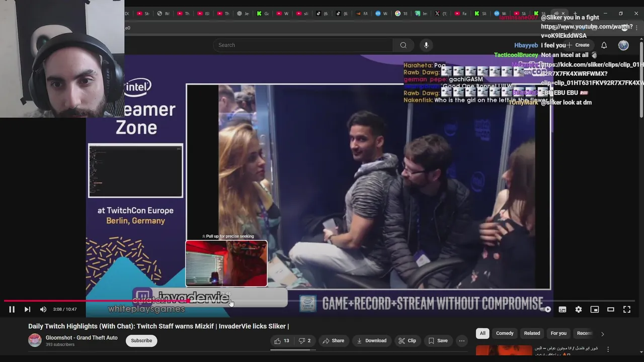Click the video title text
644x362 pixels.
click(x=158, y=326)
